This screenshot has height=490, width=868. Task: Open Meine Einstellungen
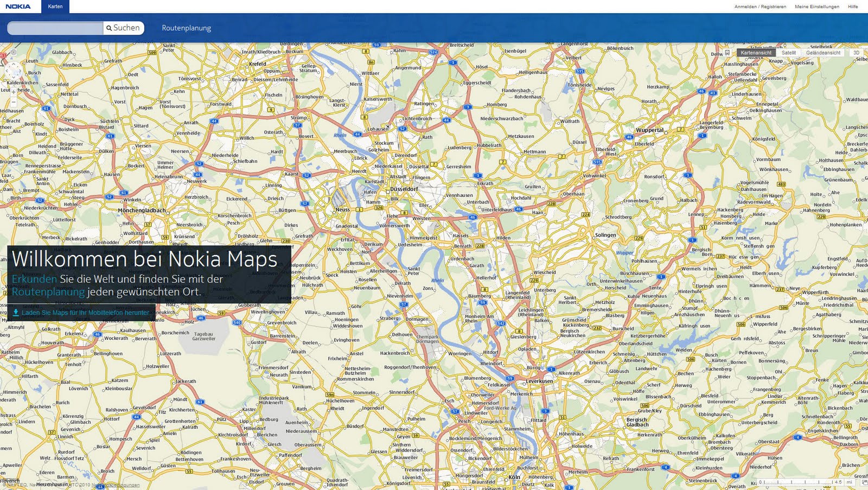pyautogui.click(x=816, y=7)
